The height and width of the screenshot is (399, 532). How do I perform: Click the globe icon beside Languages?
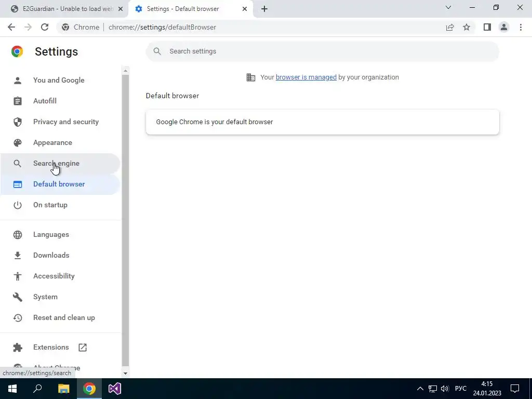(x=18, y=235)
